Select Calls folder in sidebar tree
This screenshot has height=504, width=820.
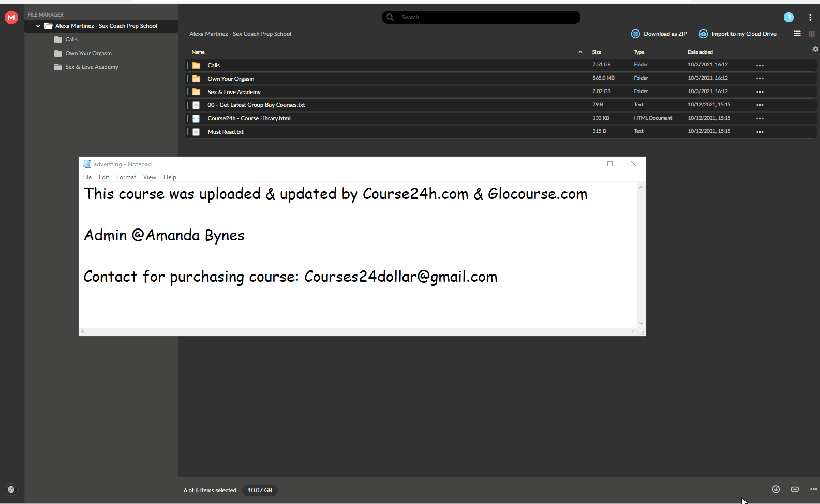pyautogui.click(x=71, y=39)
